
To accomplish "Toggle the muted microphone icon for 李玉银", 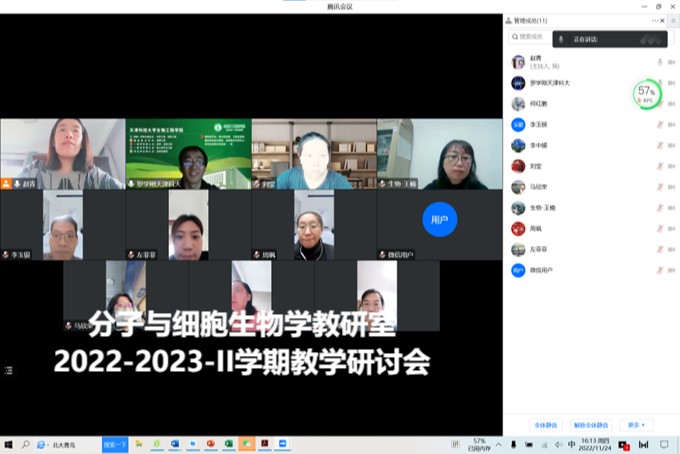I will pos(660,125).
